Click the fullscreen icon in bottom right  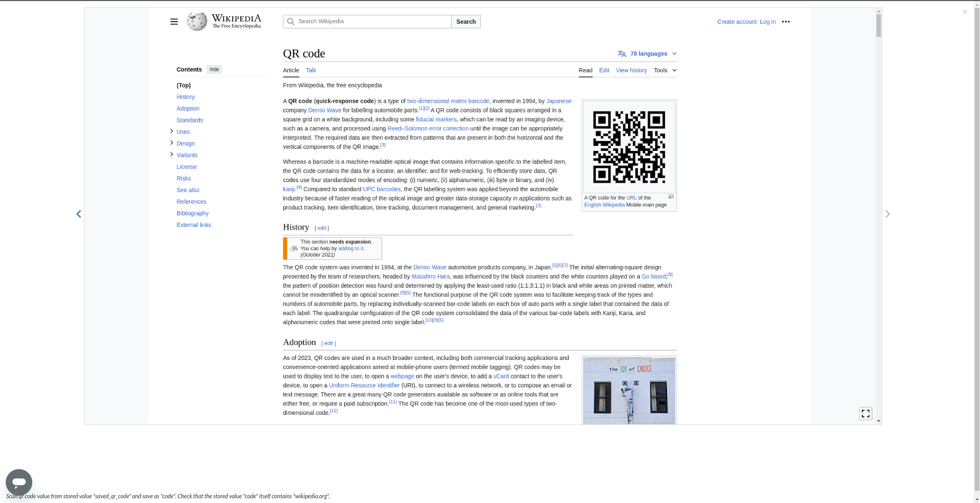pos(865,414)
